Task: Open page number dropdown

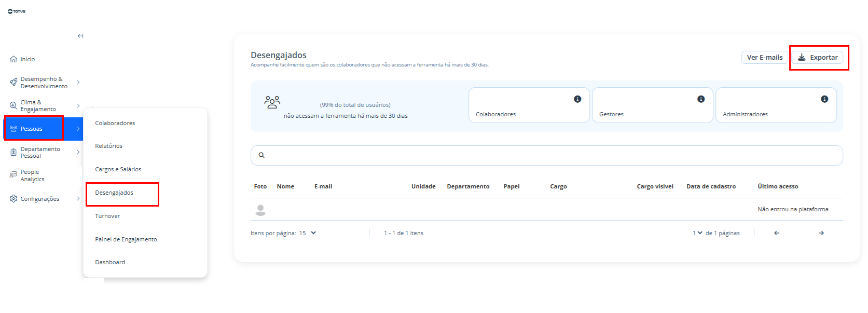Action: (x=697, y=233)
